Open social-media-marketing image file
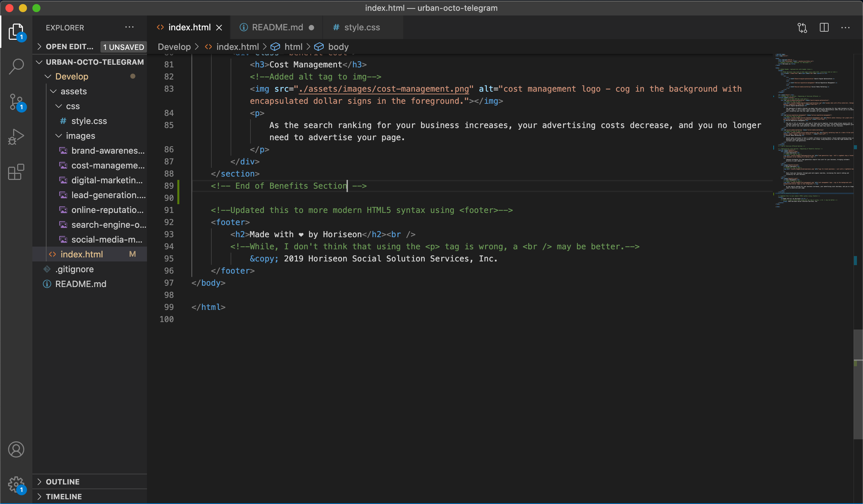This screenshot has height=504, width=863. 90,240
